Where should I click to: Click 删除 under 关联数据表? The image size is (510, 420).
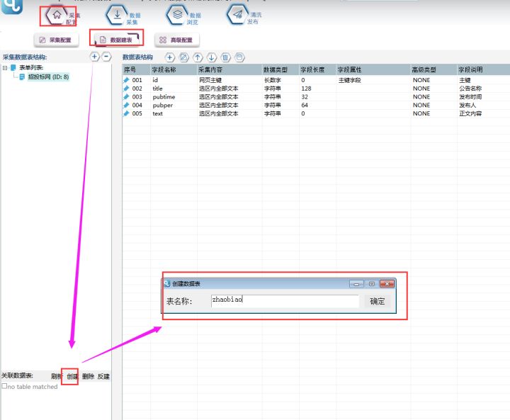click(88, 376)
